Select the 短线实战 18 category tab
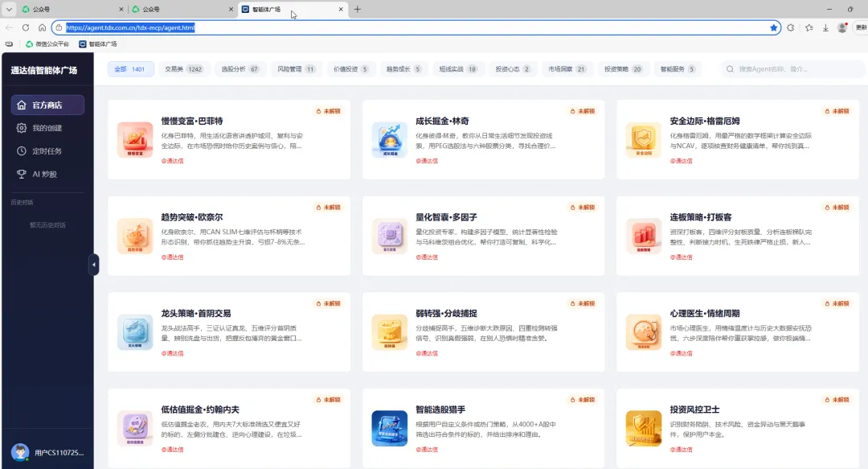 pos(458,69)
